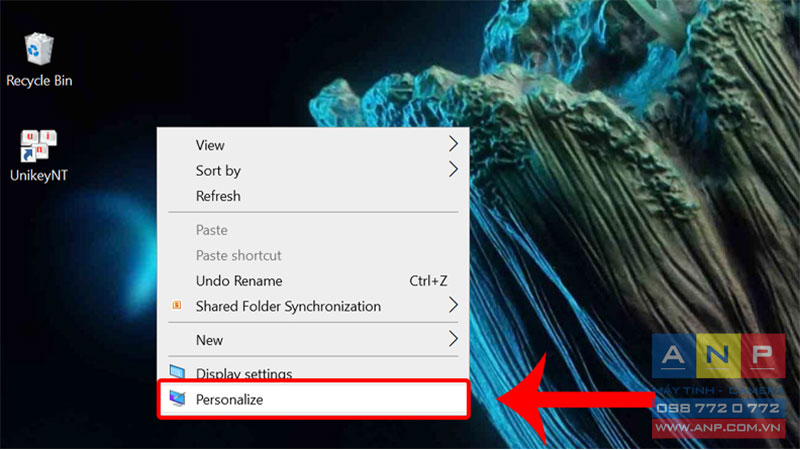
Task: Open the www.anp.com.vn link
Action: tap(718, 428)
